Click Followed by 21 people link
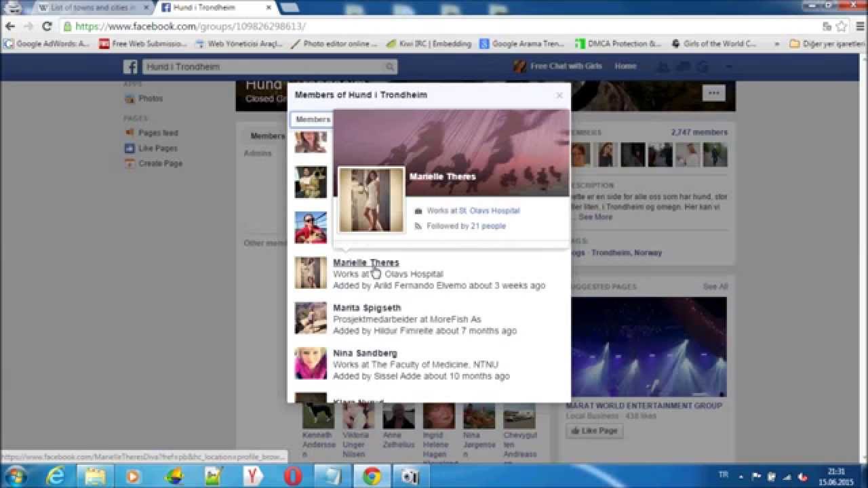Screen dimensions: 868x488 466,226
